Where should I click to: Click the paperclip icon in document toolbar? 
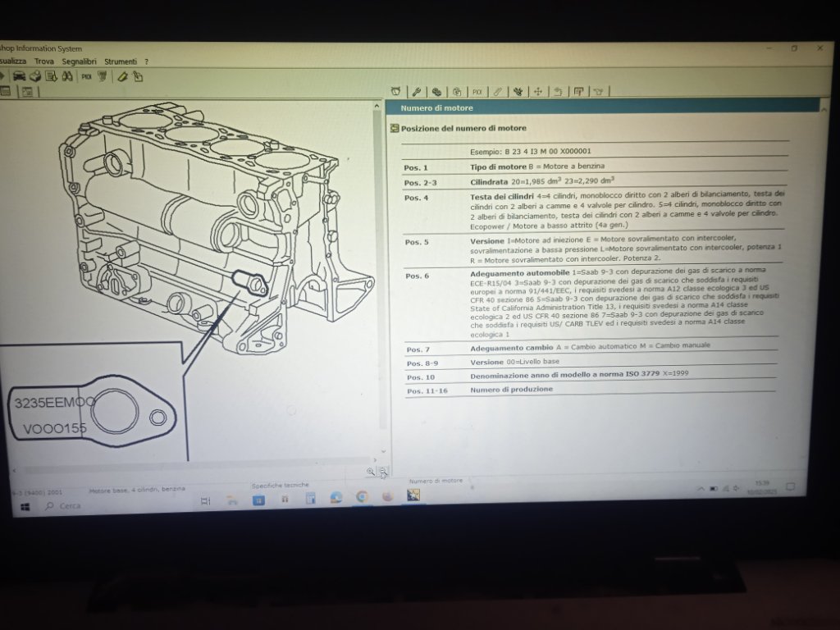[x=498, y=92]
